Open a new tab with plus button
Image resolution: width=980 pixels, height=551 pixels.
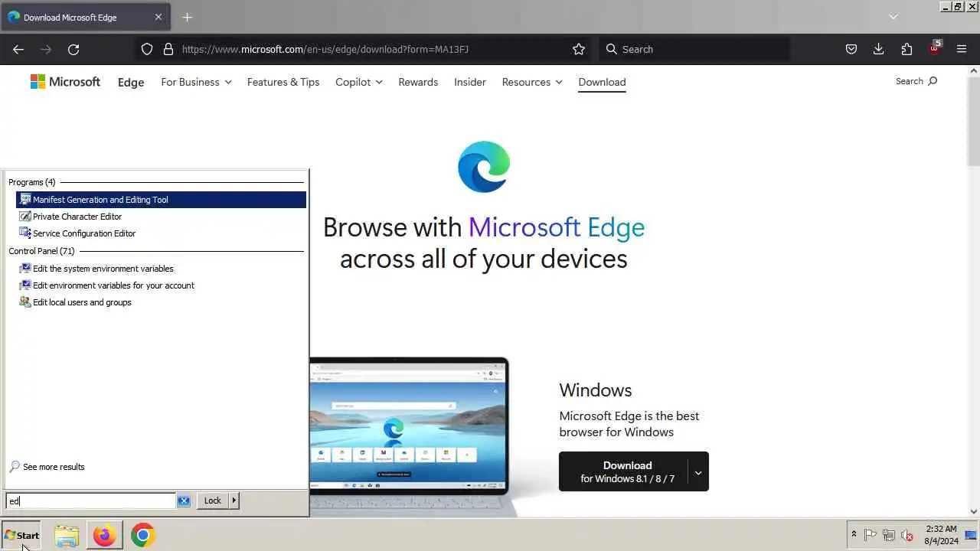pyautogui.click(x=188, y=17)
